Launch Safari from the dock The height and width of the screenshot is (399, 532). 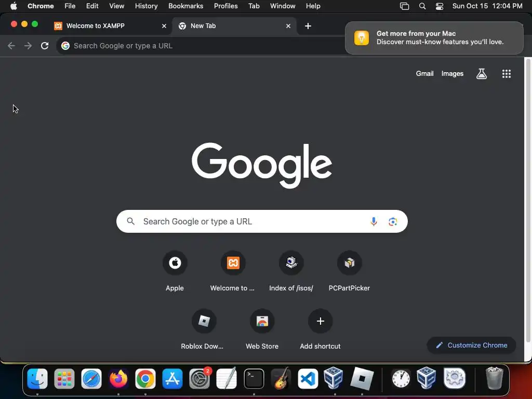point(91,379)
